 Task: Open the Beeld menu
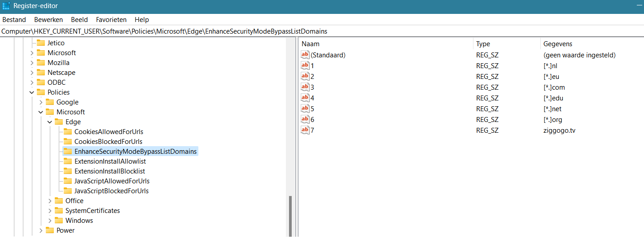(79, 20)
